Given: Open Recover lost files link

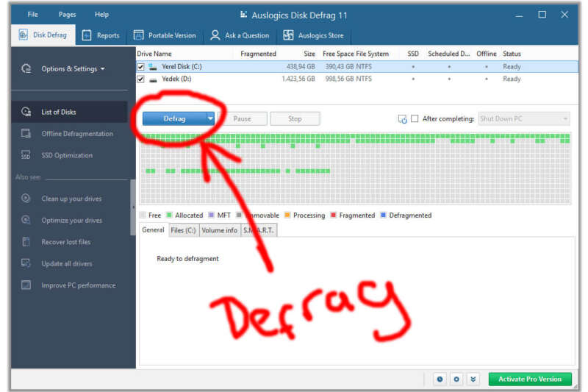Looking at the screenshot, I should 66,242.
